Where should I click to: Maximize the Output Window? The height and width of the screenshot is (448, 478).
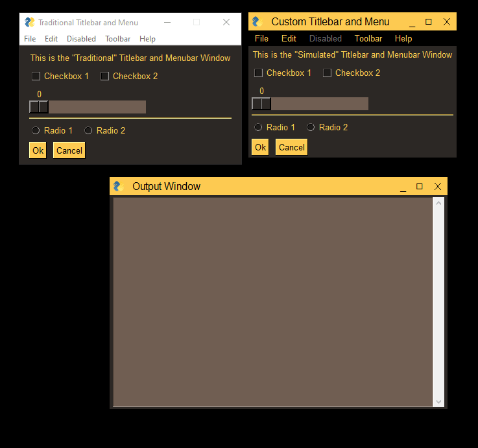click(x=420, y=187)
